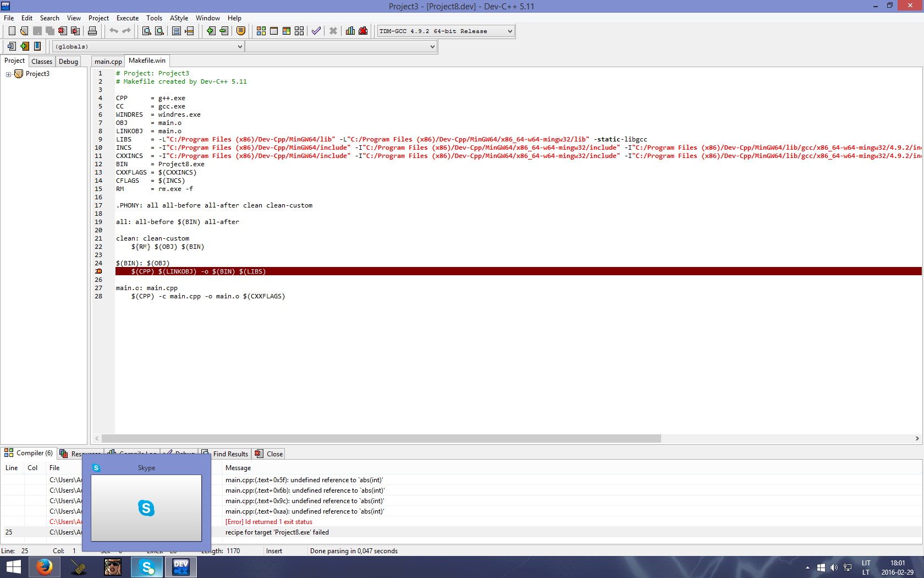Open the TDM-GCC compiler set dropdown

tap(446, 31)
